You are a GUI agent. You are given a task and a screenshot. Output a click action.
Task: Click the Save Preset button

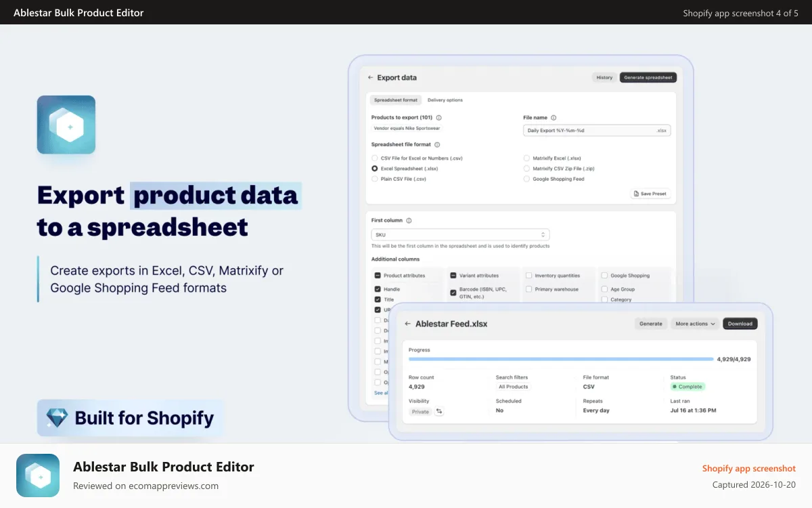[x=650, y=194]
